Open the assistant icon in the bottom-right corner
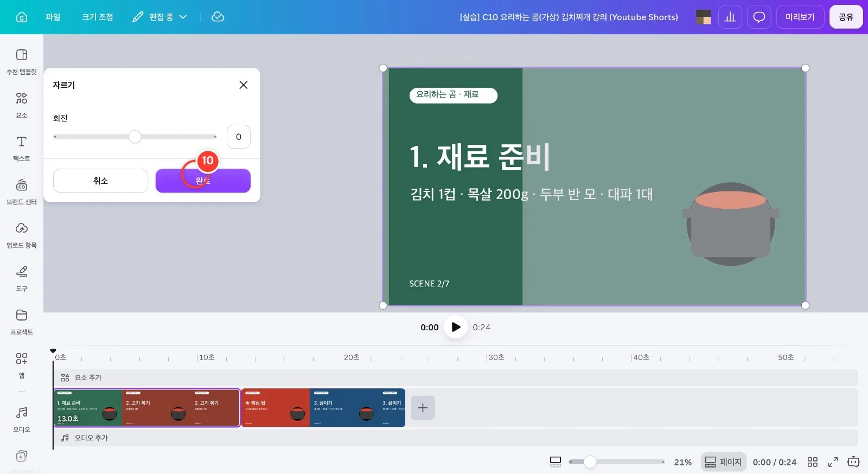This screenshot has height=474, width=868. click(x=853, y=462)
